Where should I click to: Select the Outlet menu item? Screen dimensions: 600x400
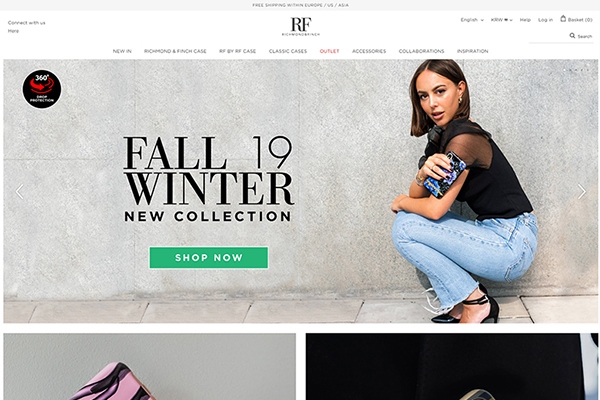[x=329, y=51]
